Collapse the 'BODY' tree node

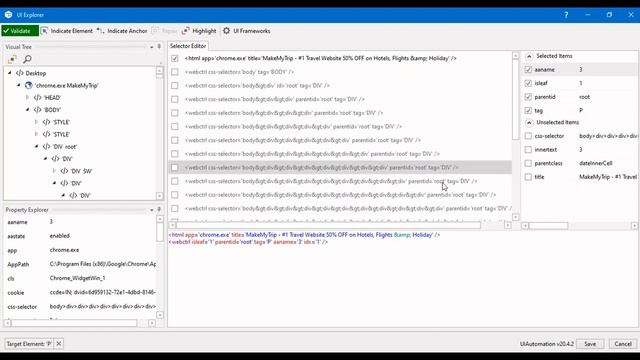click(28, 110)
